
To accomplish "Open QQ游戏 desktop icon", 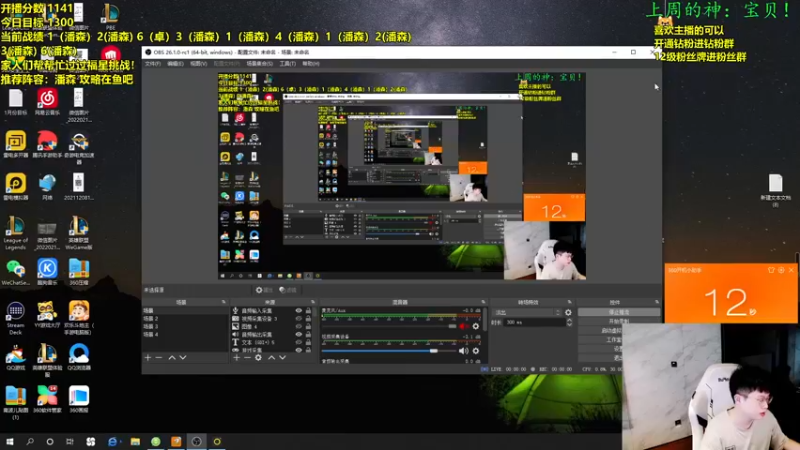I will click(15, 353).
